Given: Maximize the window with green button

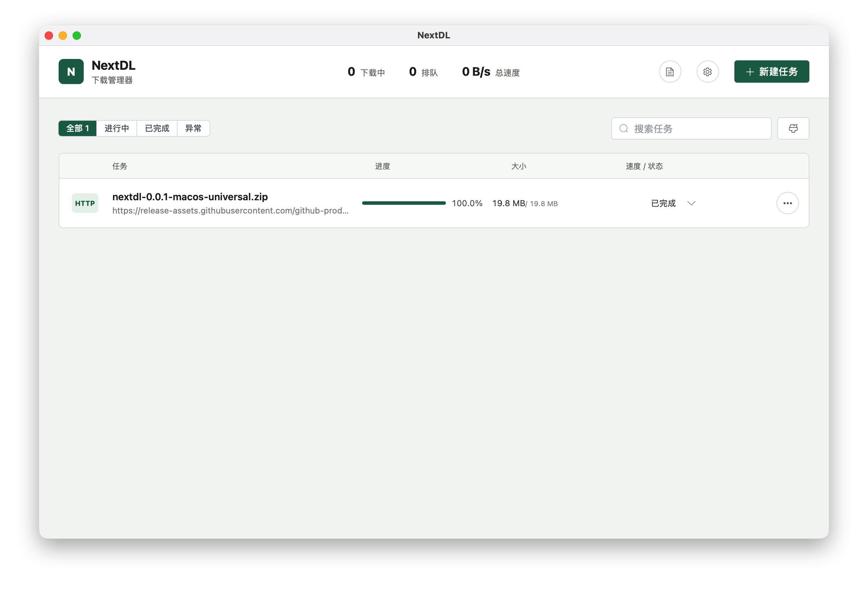Looking at the screenshot, I should click(76, 36).
